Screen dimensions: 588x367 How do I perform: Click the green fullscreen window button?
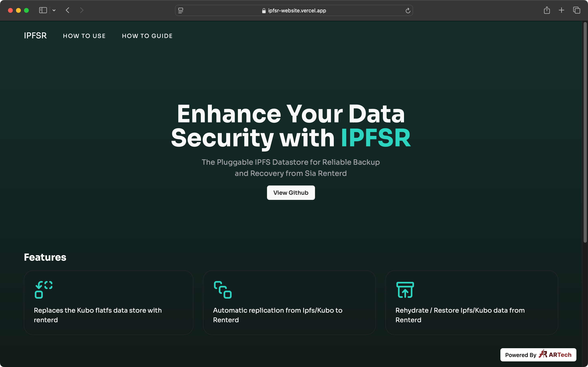[x=26, y=10]
